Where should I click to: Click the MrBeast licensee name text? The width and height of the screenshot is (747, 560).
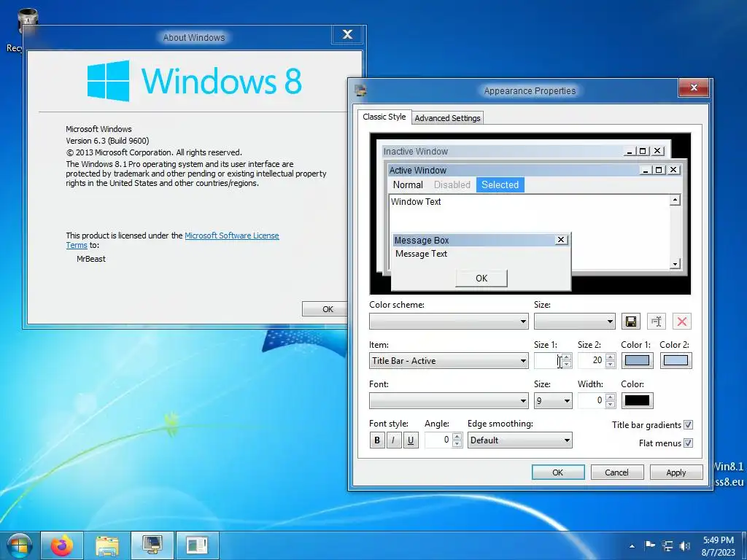click(x=91, y=259)
